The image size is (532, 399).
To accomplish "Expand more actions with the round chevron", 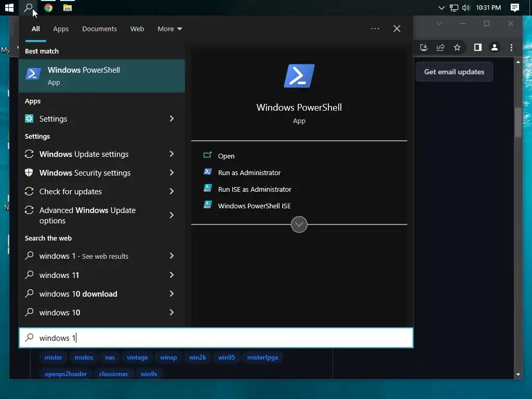I will (x=299, y=224).
